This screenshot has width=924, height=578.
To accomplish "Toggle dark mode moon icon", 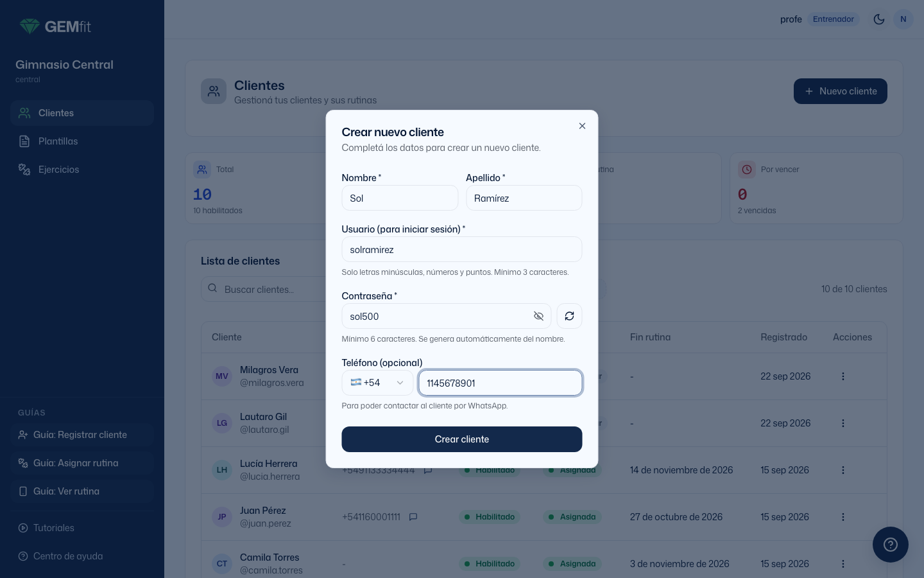I will pyautogui.click(x=879, y=19).
